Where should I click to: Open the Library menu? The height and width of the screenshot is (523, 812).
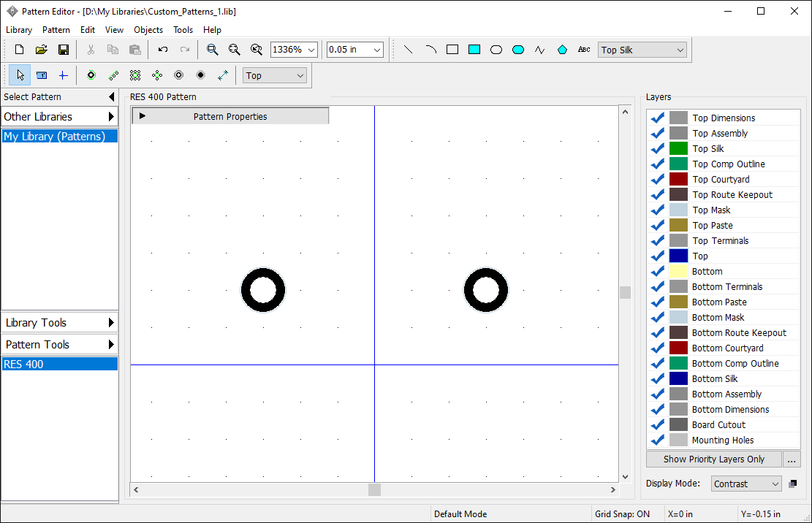pos(19,30)
